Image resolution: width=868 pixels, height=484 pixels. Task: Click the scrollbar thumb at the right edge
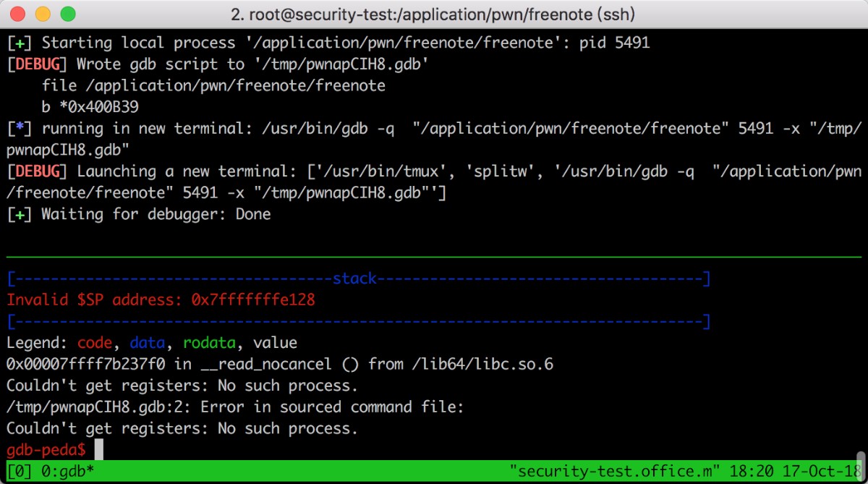click(861, 460)
